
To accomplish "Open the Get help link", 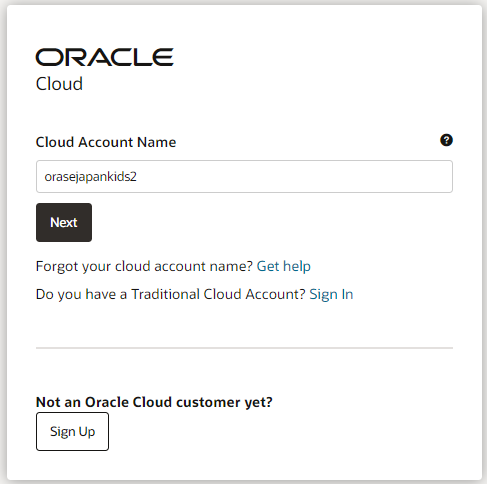I will click(283, 266).
